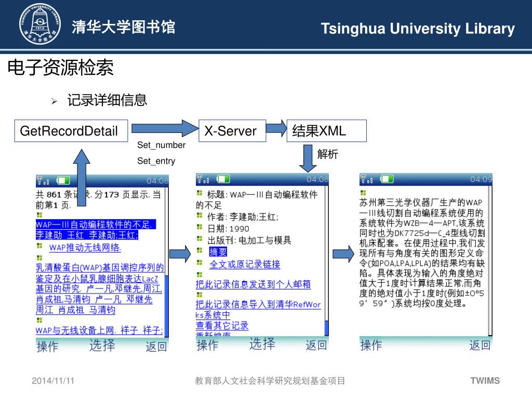
Task: Click the 解析 label
Action: tap(327, 154)
